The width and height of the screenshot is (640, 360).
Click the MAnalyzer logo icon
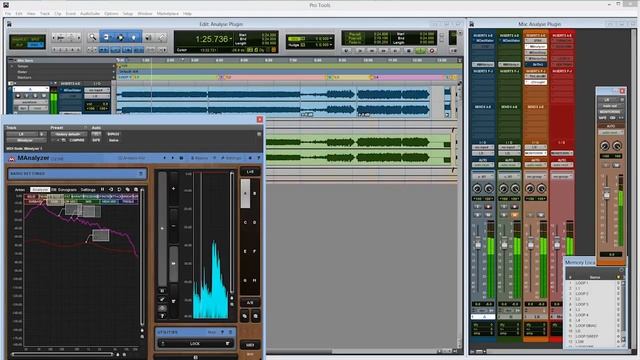11,158
